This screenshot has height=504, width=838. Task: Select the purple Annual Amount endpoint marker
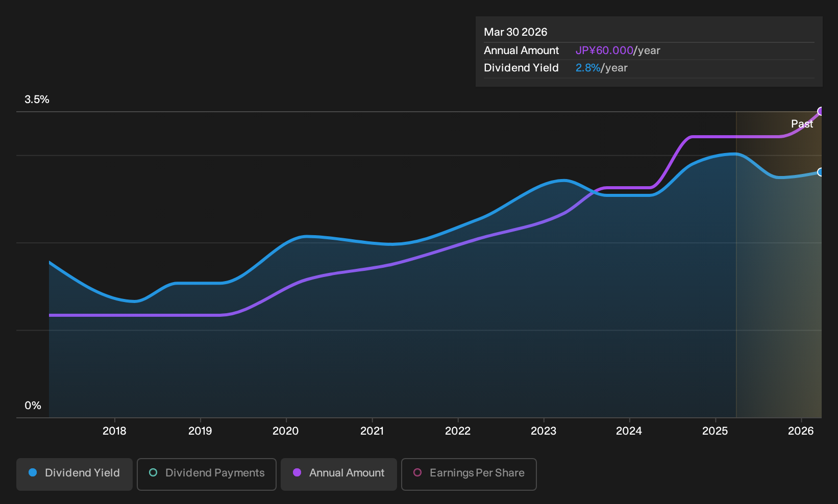[x=821, y=111]
